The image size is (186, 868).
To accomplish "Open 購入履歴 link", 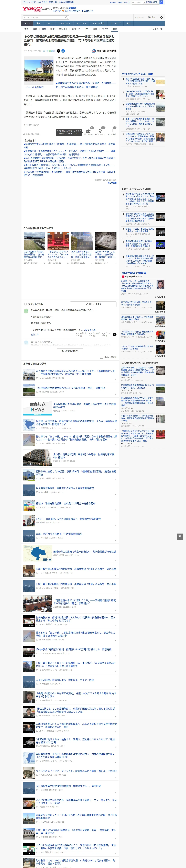I will [152, 18].
